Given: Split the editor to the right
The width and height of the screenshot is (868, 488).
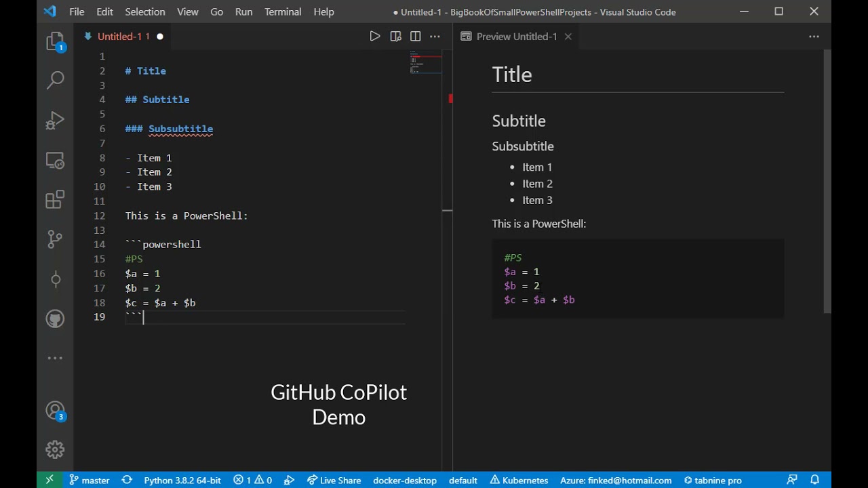Looking at the screenshot, I should coord(416,37).
